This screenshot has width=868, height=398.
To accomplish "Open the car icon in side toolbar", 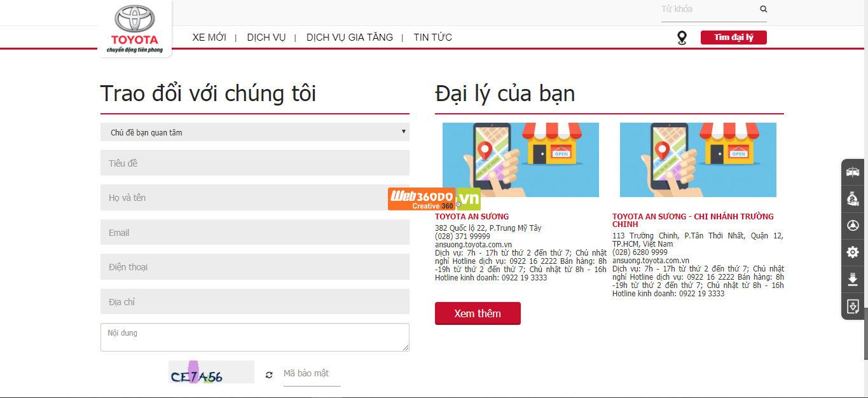I will point(853,172).
